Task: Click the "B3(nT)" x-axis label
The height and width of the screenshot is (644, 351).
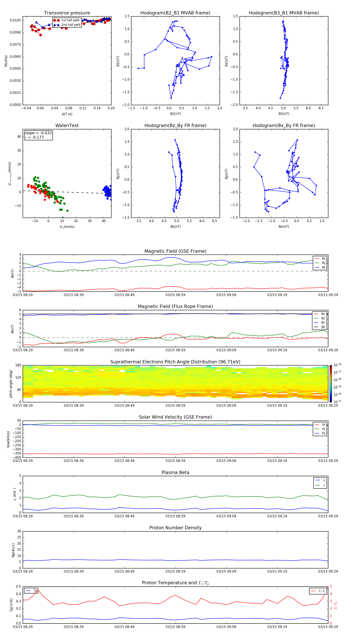Action: [284, 114]
